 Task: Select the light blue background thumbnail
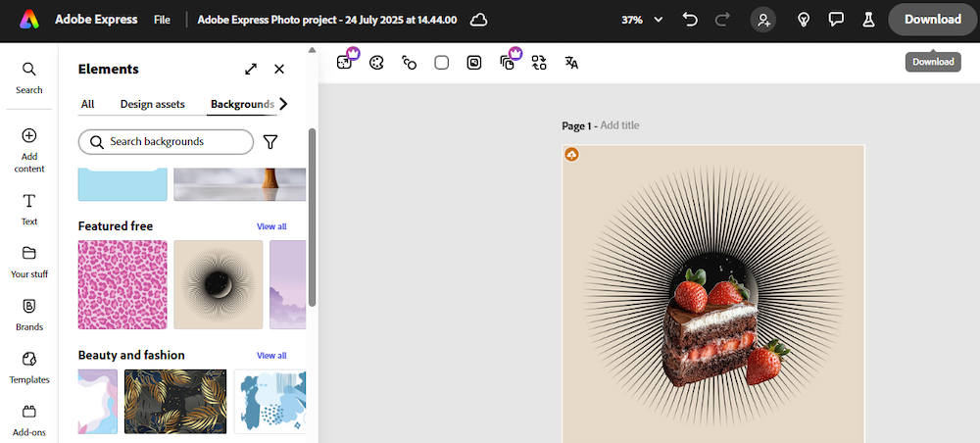coord(122,184)
